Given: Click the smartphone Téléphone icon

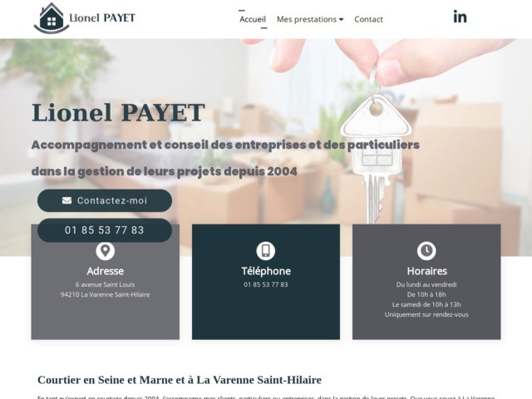Looking at the screenshot, I should (x=266, y=251).
